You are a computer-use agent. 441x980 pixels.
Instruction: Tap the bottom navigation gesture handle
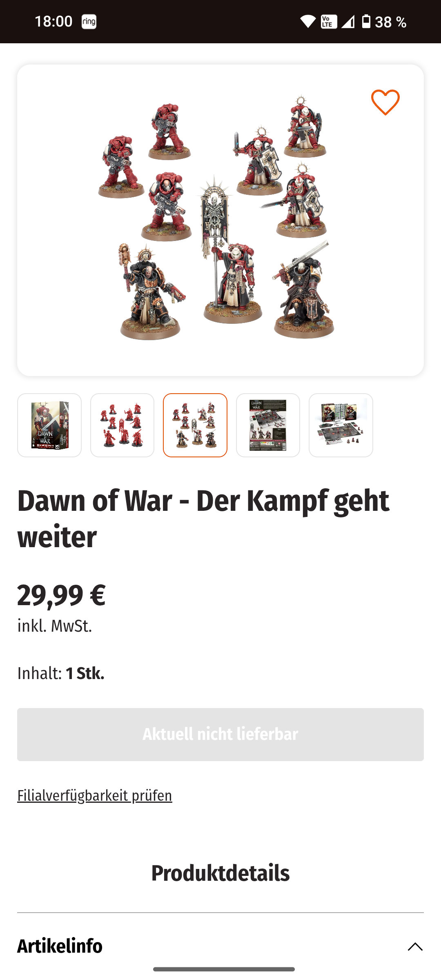pos(224,969)
